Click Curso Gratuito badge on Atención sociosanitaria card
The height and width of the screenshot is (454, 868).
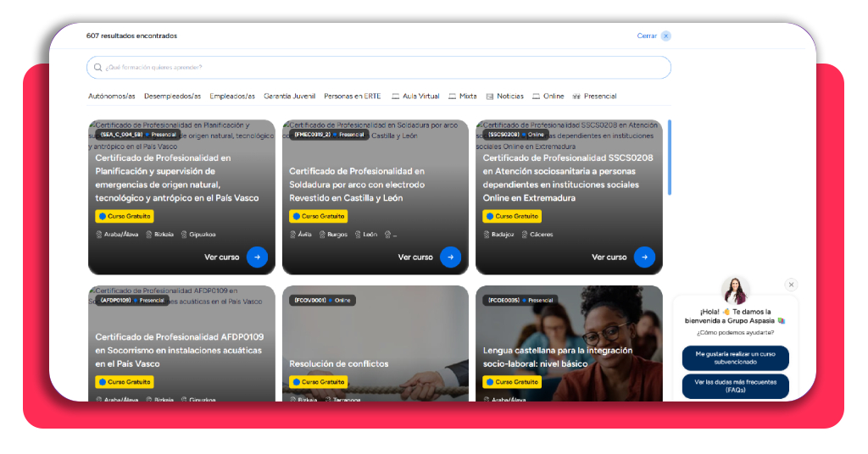pos(512,216)
